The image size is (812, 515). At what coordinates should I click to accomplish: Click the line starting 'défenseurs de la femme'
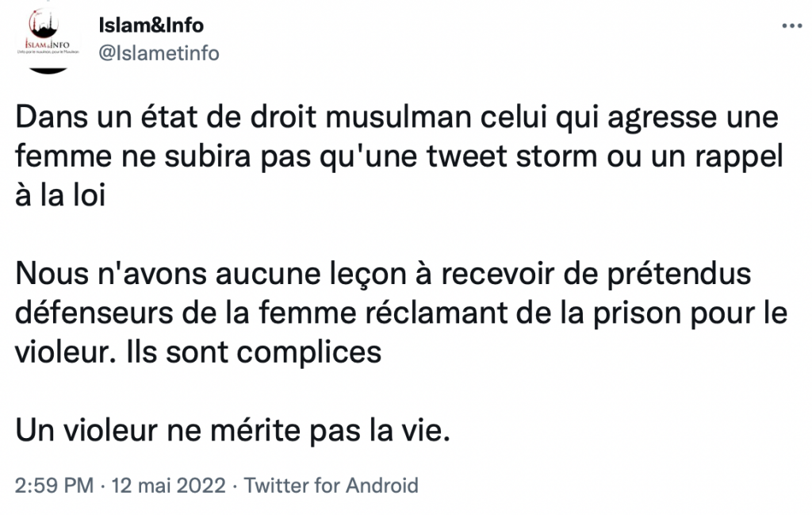coord(400,313)
